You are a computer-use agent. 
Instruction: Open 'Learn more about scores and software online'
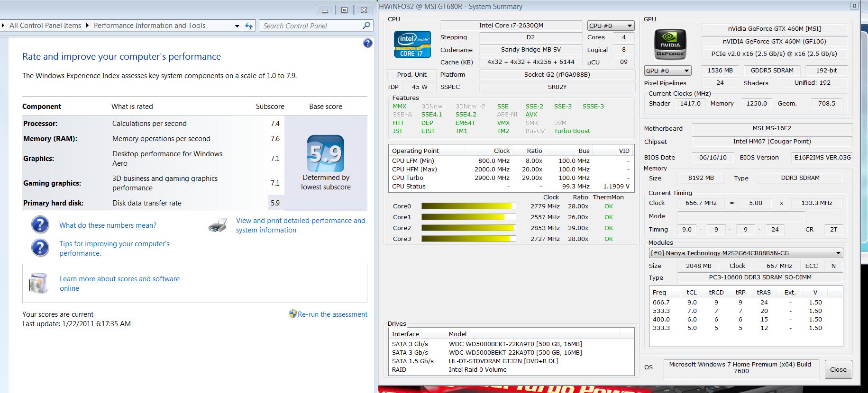[x=119, y=284]
